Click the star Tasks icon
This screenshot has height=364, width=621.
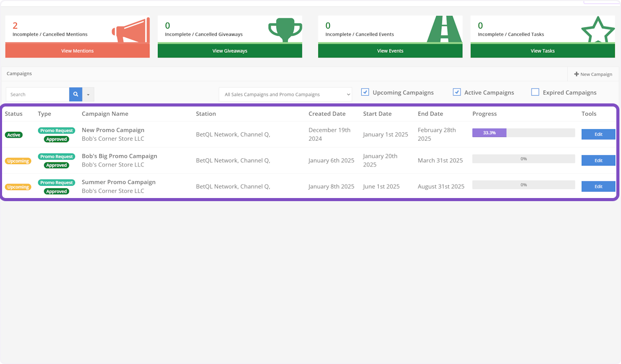[598, 29]
